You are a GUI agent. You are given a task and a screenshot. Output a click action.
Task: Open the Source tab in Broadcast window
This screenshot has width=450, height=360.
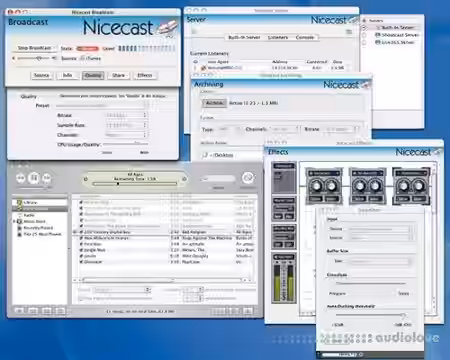[x=42, y=75]
